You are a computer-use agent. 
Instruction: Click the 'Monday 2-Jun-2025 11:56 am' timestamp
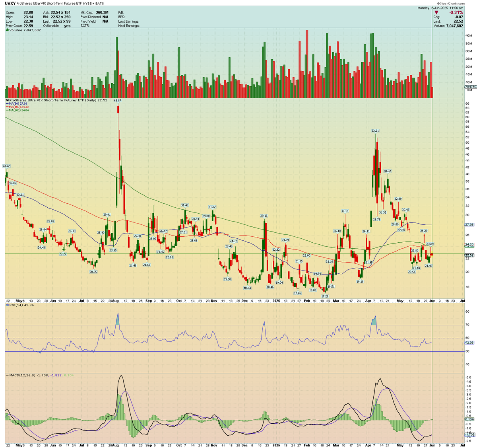coord(440,8)
